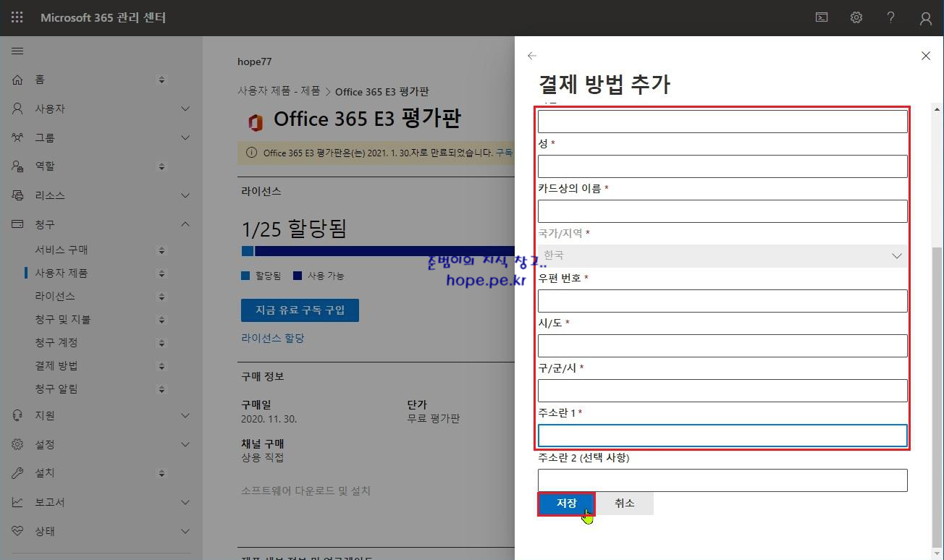Viewport: 944px width, 560px height.
Task: Click the Office 365 logo icon
Action: (x=255, y=122)
